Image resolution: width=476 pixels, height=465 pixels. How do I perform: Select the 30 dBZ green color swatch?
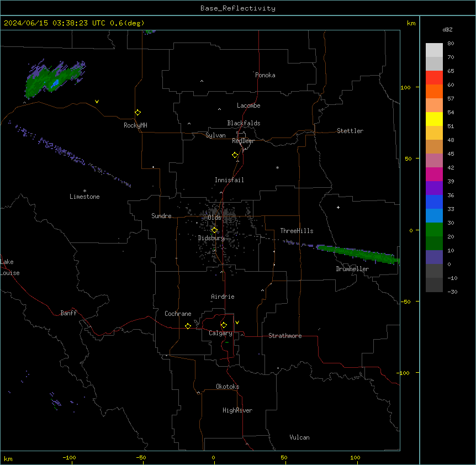coord(434,230)
